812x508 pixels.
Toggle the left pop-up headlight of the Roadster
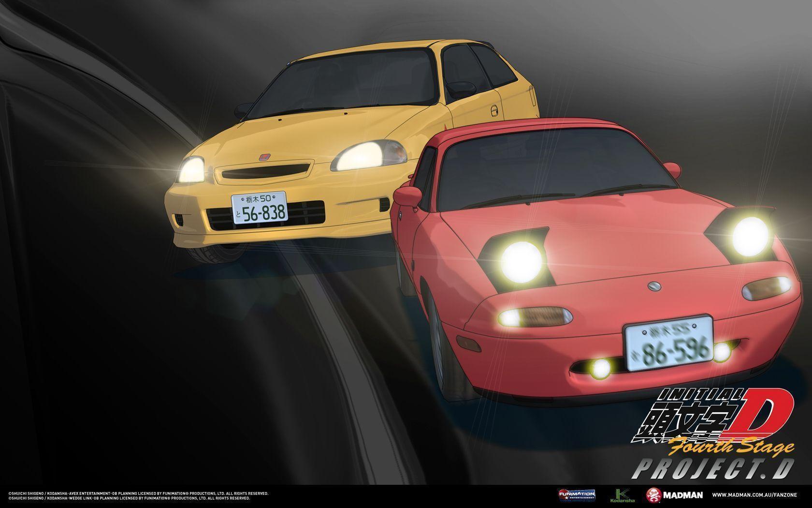[x=521, y=261]
